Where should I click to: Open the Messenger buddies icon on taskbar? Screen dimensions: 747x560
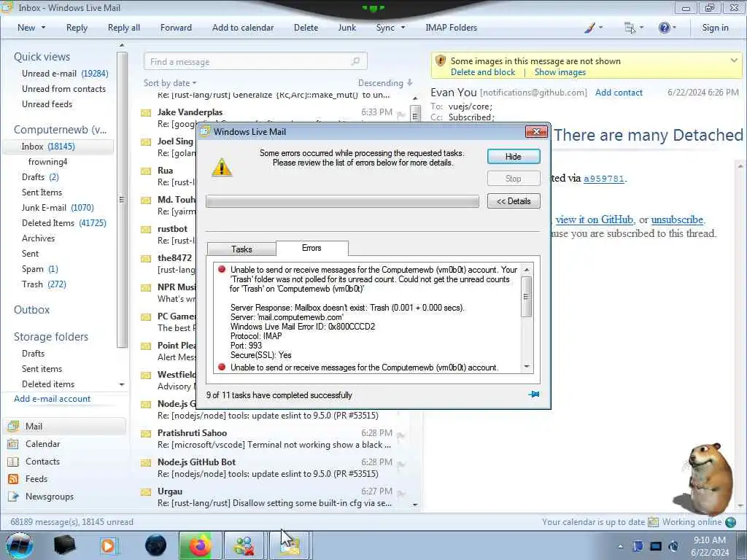tap(244, 545)
